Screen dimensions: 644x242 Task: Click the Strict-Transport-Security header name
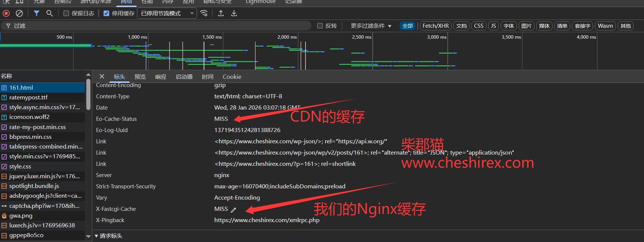pos(126,186)
